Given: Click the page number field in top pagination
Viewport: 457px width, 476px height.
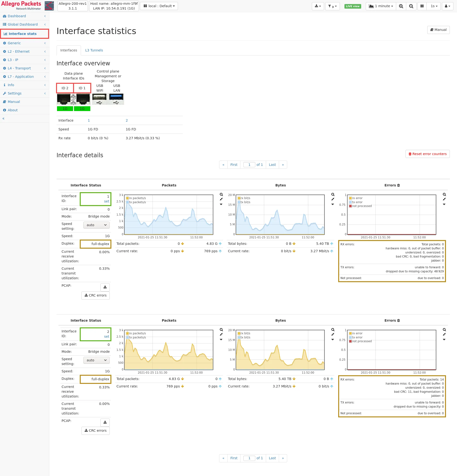Looking at the screenshot, I should [x=249, y=165].
